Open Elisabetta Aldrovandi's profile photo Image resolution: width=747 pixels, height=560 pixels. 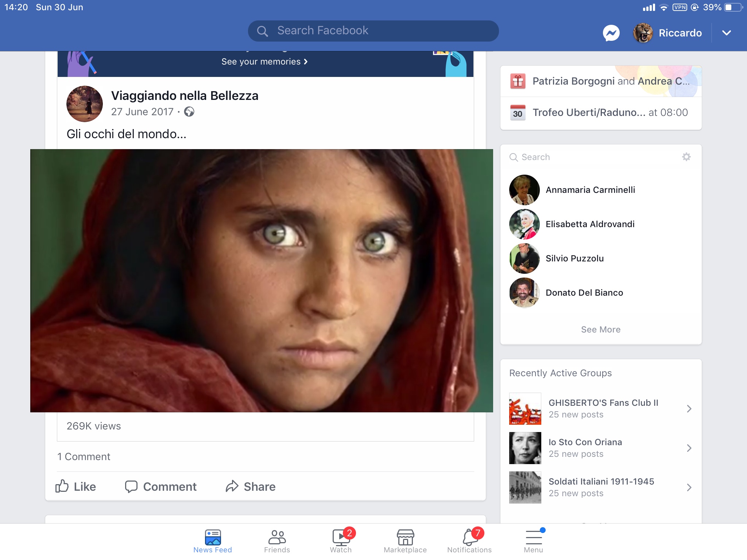tap(525, 224)
